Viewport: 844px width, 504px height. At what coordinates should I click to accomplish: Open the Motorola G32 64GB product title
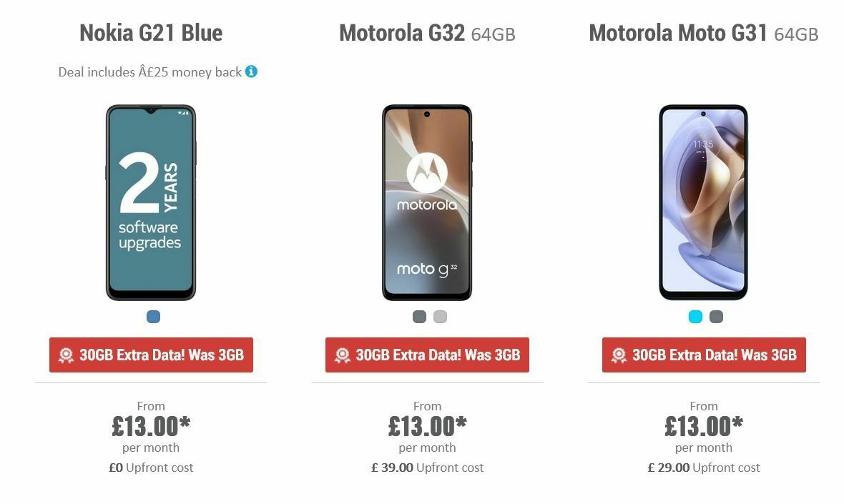427,33
